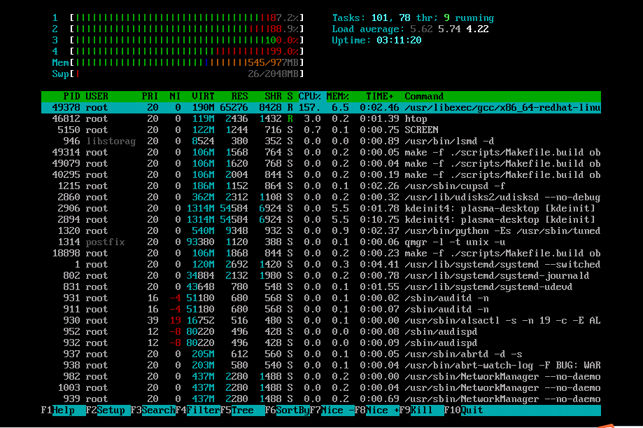Open F2 Setup in the footer
Screen dimensions: 643x428
pyautogui.click(x=108, y=410)
